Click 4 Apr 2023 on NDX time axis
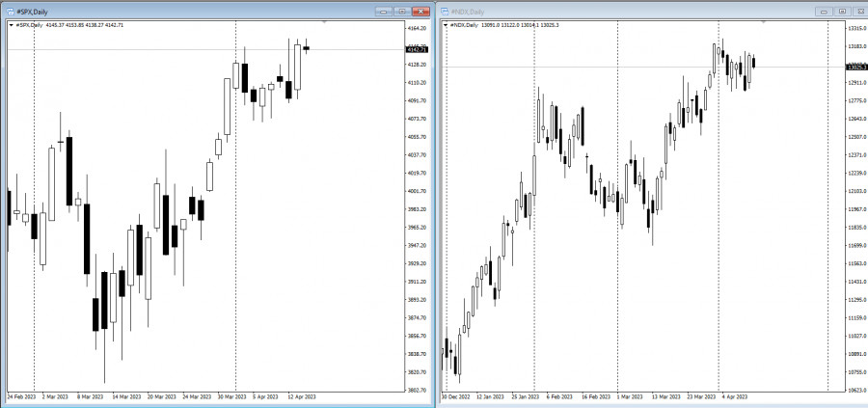Viewport: 868px width, 408px height. tap(735, 397)
